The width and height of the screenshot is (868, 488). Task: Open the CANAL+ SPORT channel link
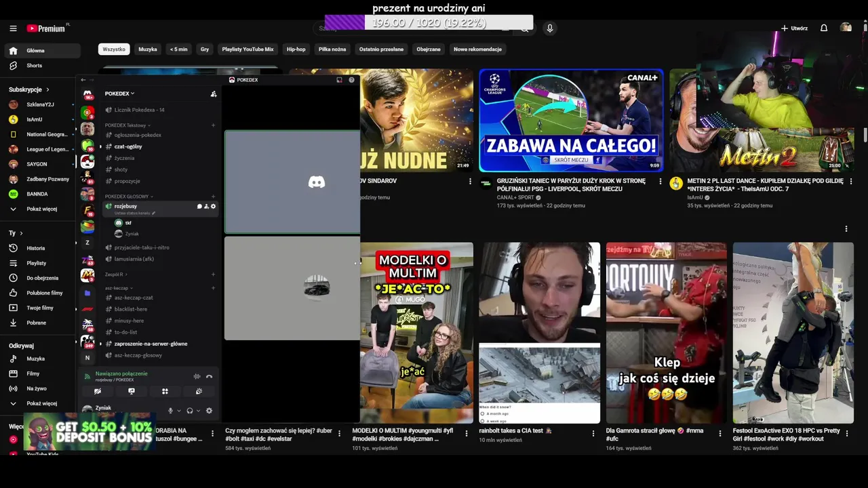pos(515,197)
